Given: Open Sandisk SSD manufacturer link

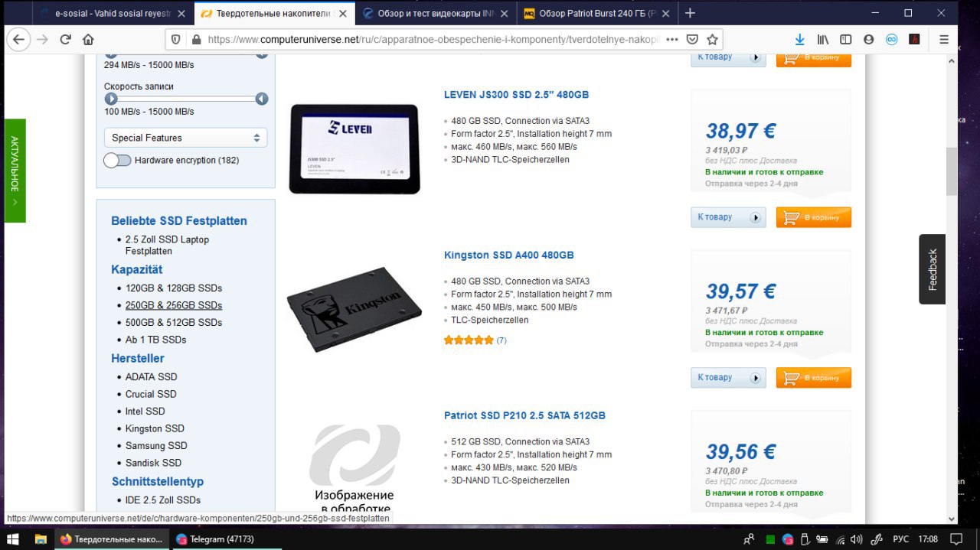Looking at the screenshot, I should point(154,463).
